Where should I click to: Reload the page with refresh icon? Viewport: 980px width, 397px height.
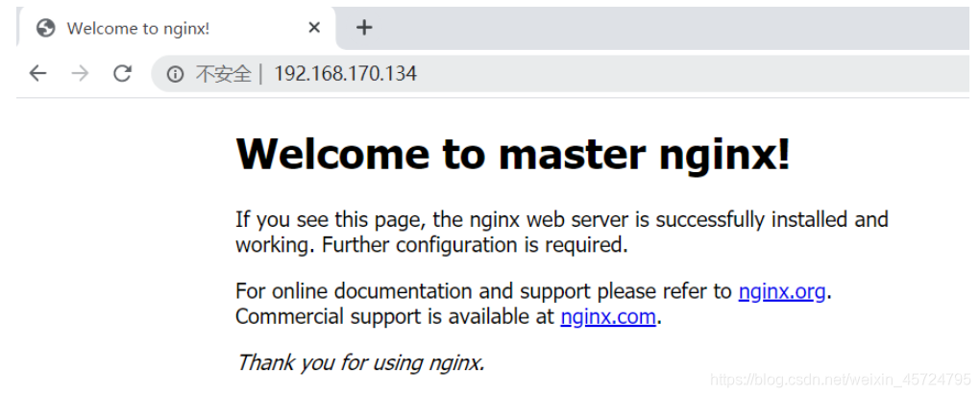(122, 74)
